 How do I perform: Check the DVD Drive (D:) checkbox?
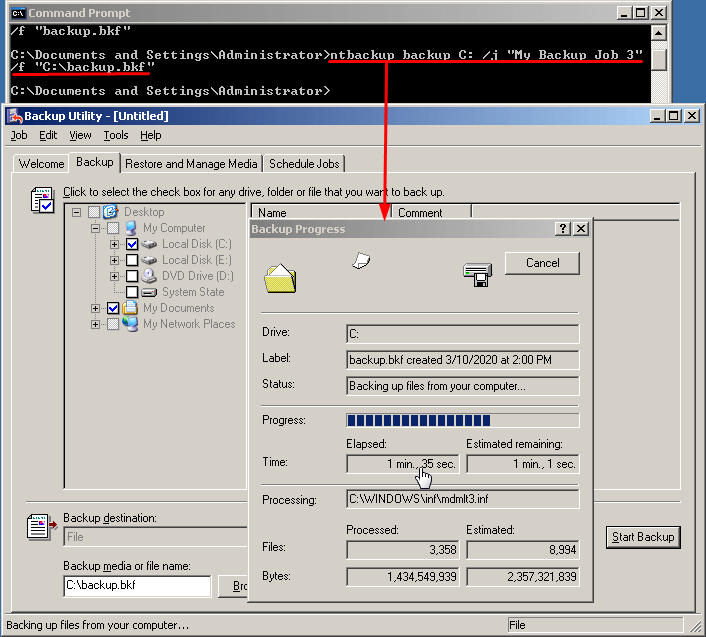132,276
